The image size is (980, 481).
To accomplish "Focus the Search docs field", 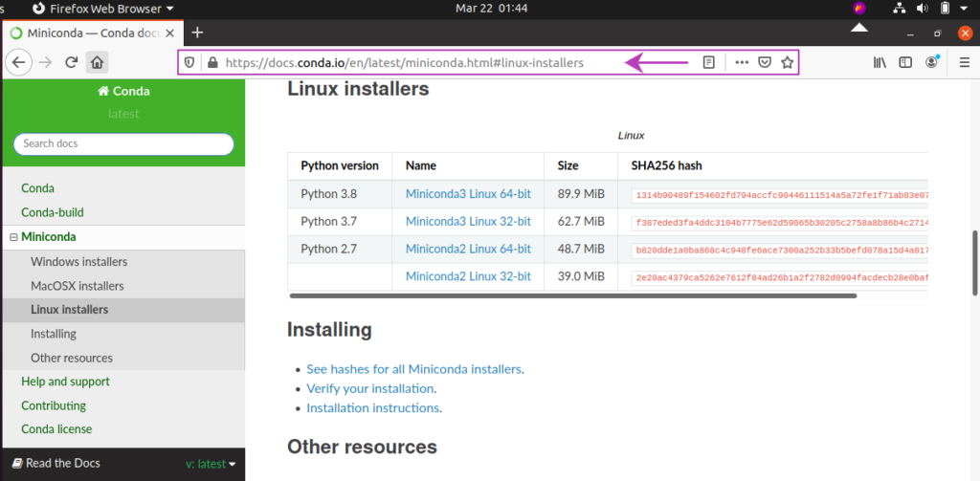I will click(123, 143).
